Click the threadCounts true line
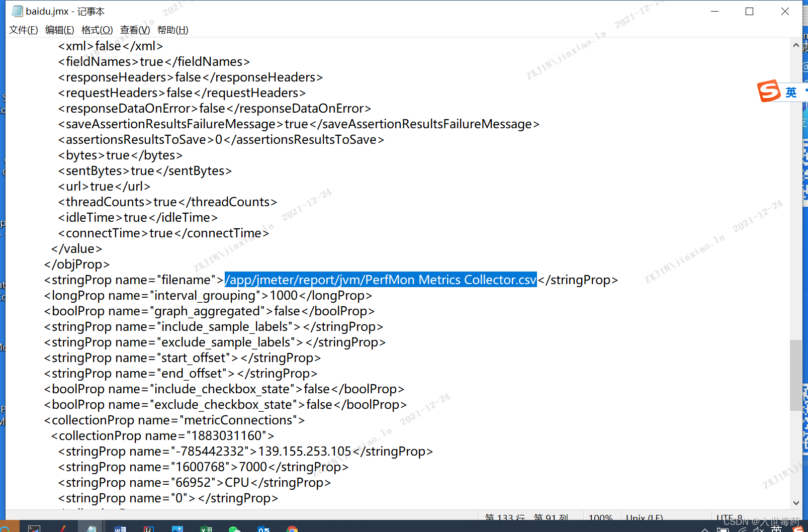 (x=167, y=202)
